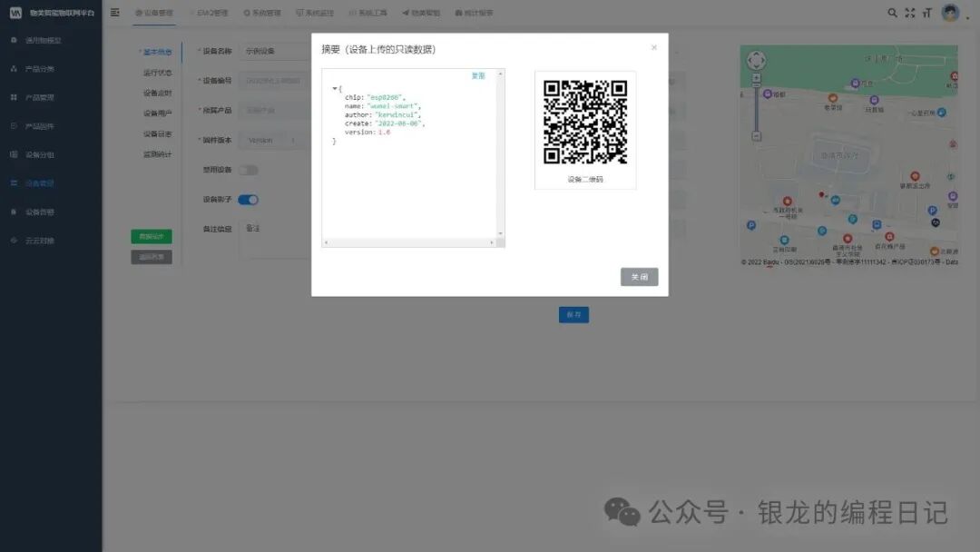The height and width of the screenshot is (552, 980).
Task: Open the 运行状态 device tab
Action: (x=157, y=73)
